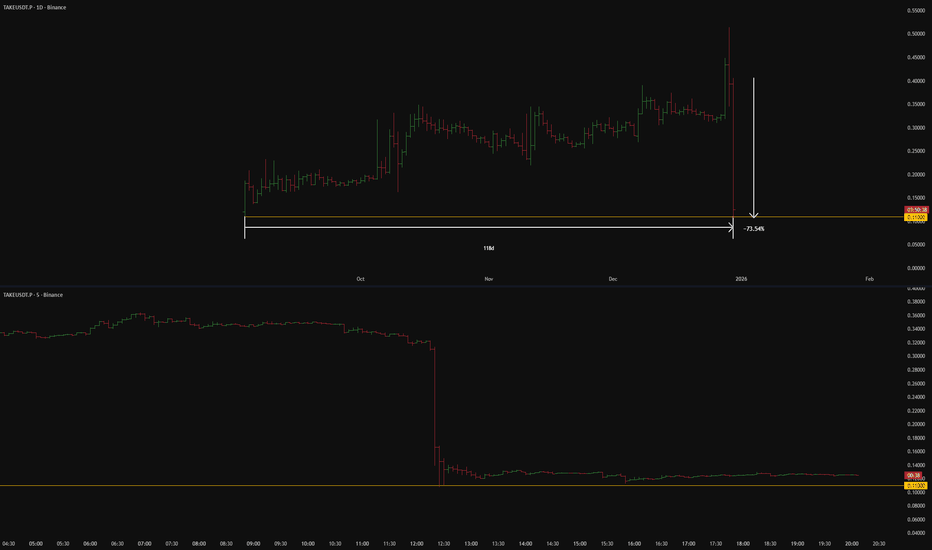Click the red countdown label on lower chart

[914, 476]
